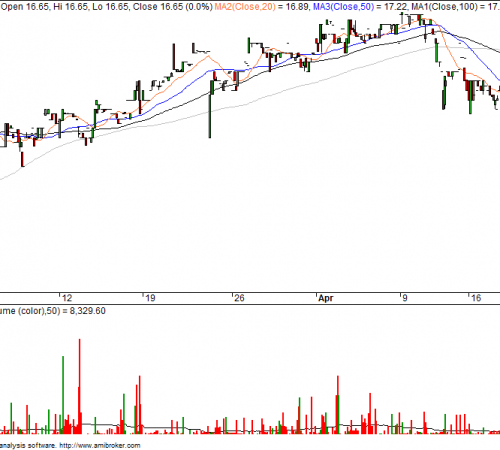Click the '16' date axis label
Viewport: 500px width, 450px height.
click(x=476, y=298)
